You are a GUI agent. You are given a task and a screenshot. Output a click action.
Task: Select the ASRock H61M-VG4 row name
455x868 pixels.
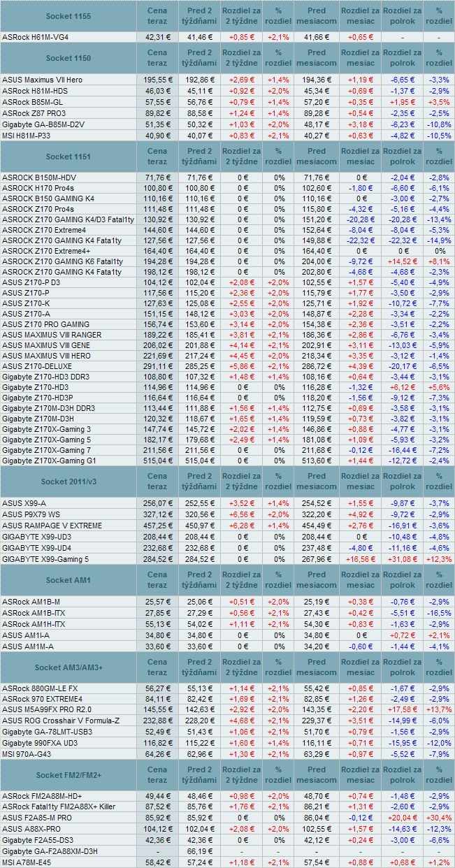tap(35, 36)
